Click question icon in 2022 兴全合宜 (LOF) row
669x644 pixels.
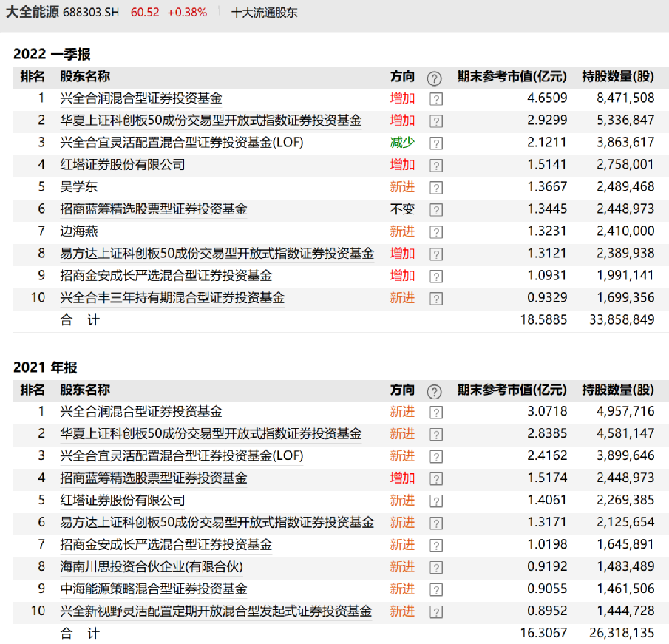435,143
